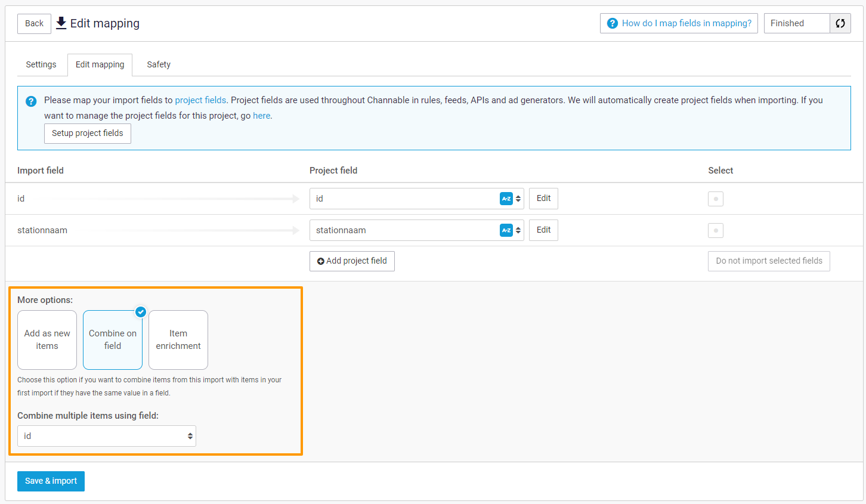Click the A-Z sort icon in id field
866x504 pixels.
point(506,199)
